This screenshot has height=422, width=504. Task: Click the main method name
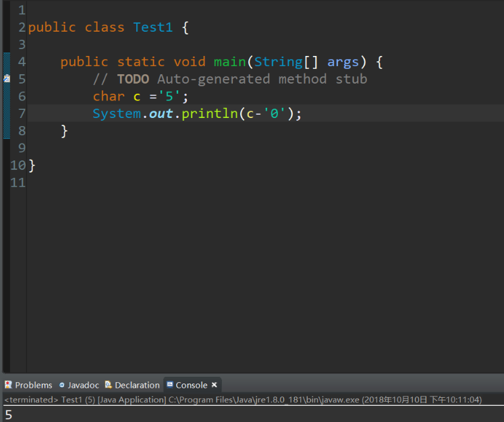point(230,61)
